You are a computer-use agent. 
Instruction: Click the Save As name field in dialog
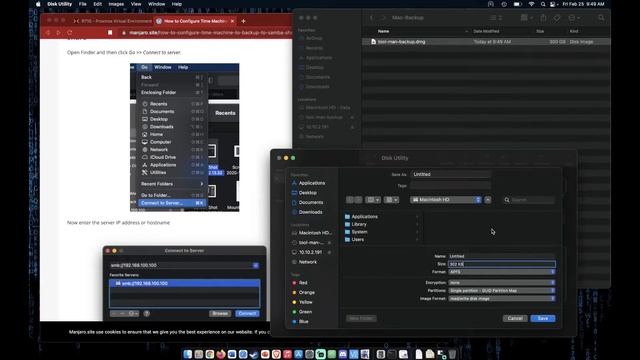pyautogui.click(x=451, y=174)
